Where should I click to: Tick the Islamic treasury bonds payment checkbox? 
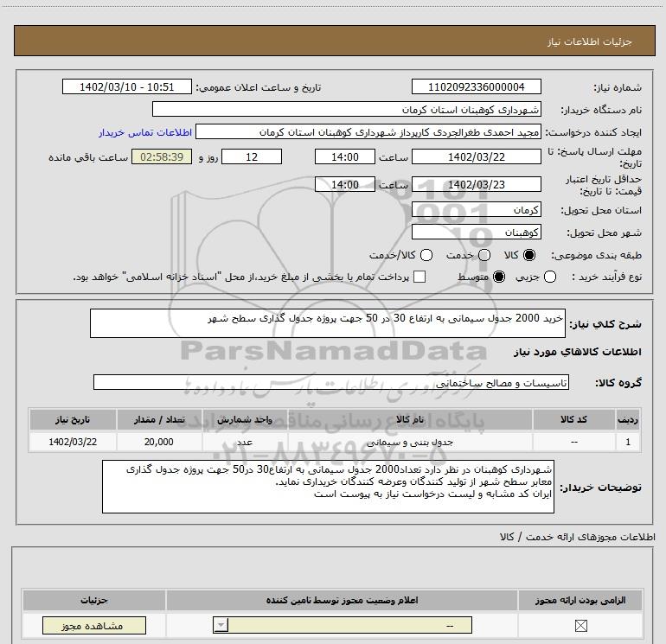(419, 277)
